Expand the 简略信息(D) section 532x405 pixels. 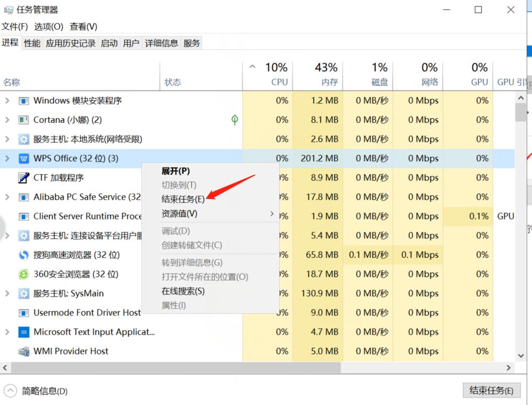pyautogui.click(x=11, y=391)
